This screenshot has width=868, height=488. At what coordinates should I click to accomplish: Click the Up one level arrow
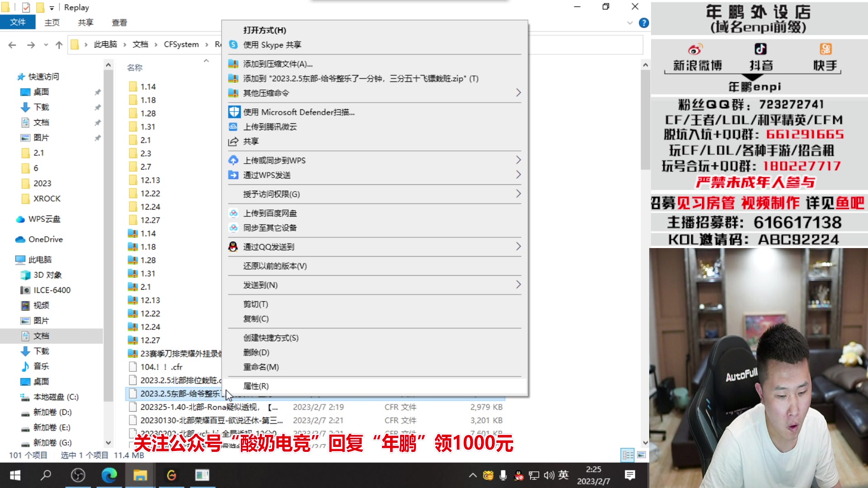[59, 45]
